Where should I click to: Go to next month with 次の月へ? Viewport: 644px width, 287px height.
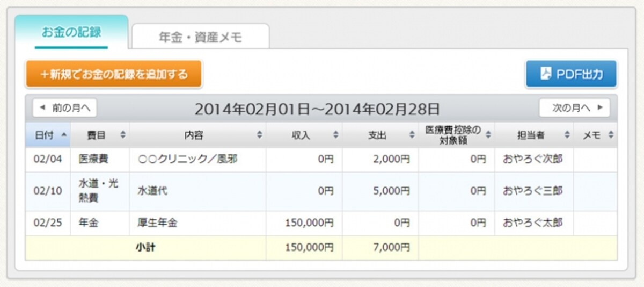[x=575, y=108]
